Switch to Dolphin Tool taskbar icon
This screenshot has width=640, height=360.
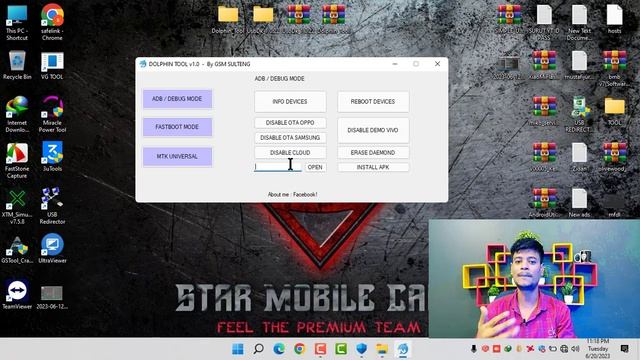click(x=403, y=349)
